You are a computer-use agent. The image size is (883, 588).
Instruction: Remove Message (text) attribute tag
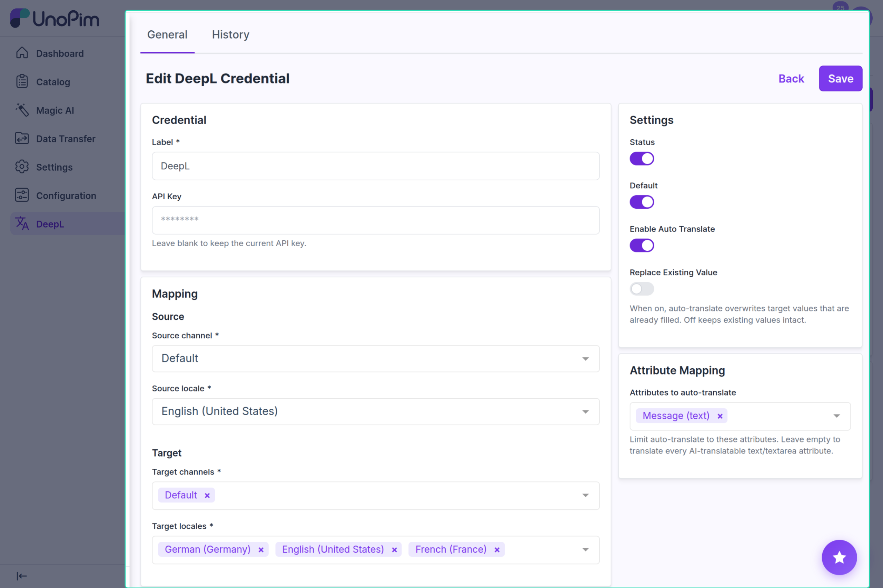click(720, 416)
